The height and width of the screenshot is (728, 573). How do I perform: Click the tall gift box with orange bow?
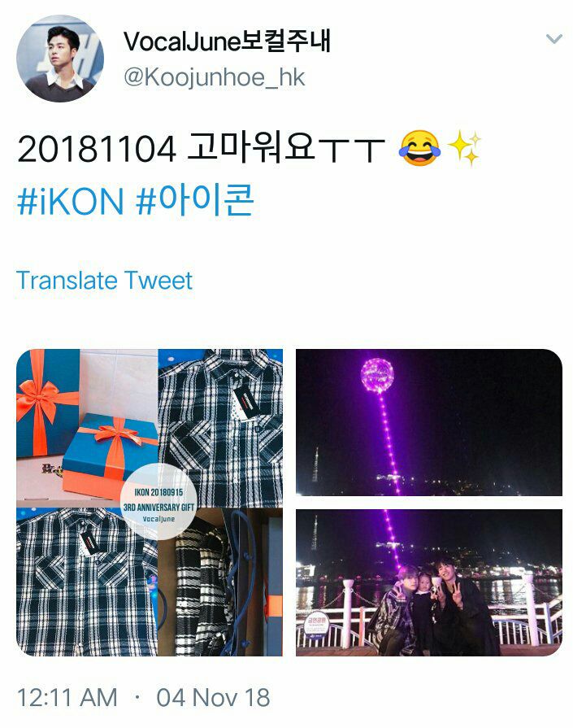48,403
